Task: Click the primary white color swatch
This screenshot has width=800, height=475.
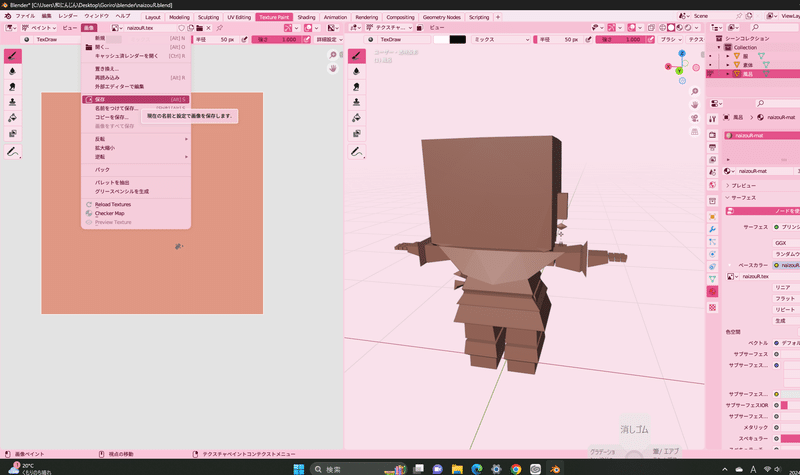Action: 441,39
